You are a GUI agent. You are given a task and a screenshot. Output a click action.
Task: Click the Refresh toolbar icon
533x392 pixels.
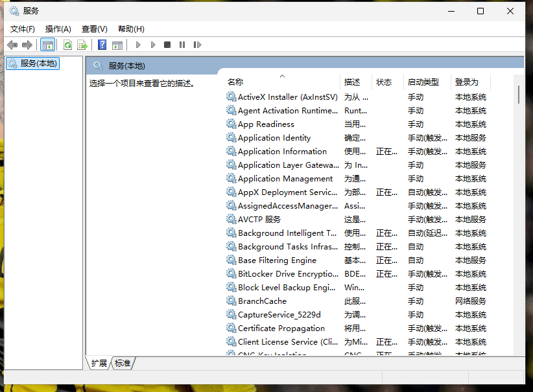coord(67,45)
